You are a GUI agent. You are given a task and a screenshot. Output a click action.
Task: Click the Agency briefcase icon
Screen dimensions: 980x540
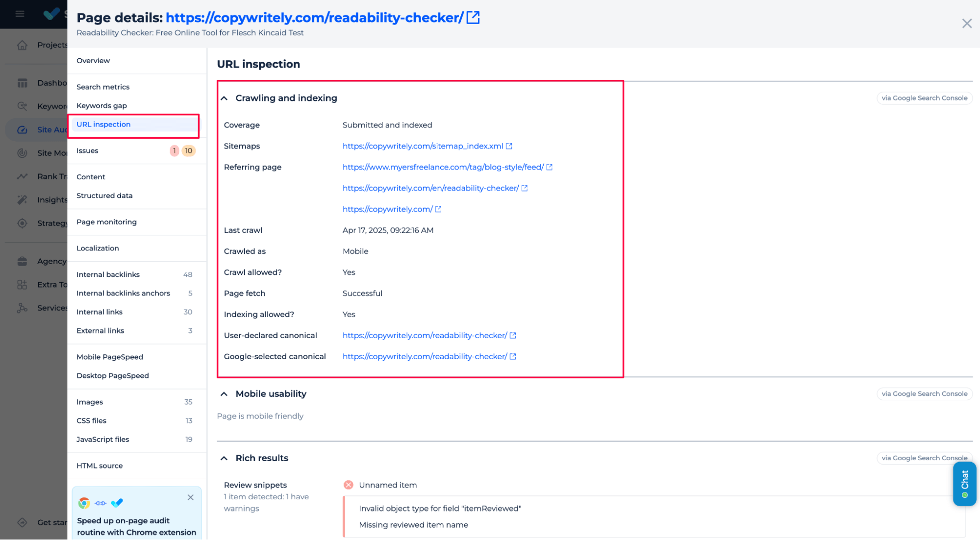click(23, 261)
